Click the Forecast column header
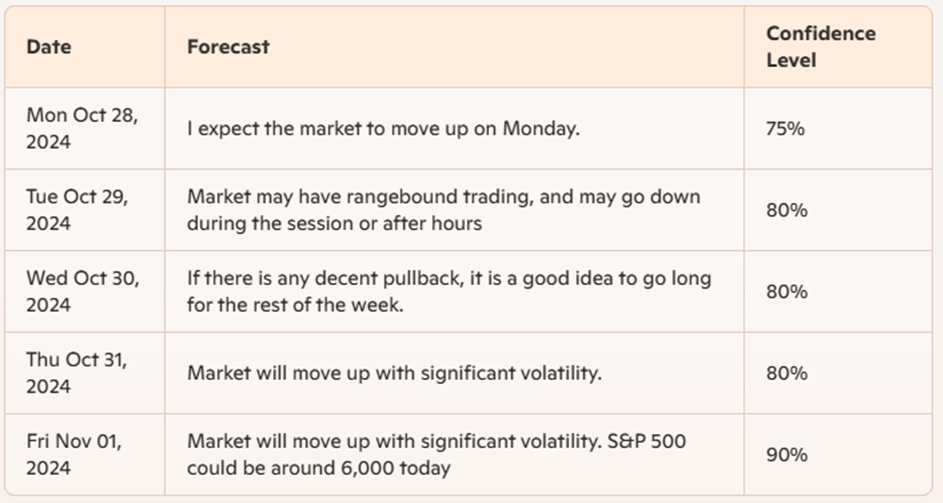Screen dimensions: 943x503 point(228,47)
